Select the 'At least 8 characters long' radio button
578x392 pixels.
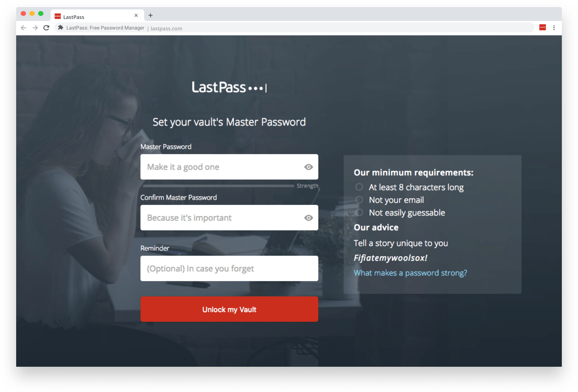(x=359, y=187)
